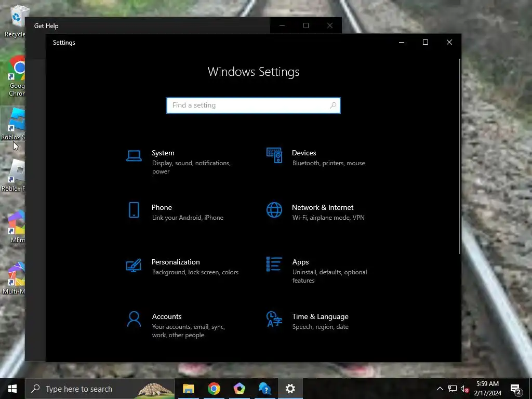Open the Personalization category title
The width and height of the screenshot is (532, 399).
(x=176, y=262)
